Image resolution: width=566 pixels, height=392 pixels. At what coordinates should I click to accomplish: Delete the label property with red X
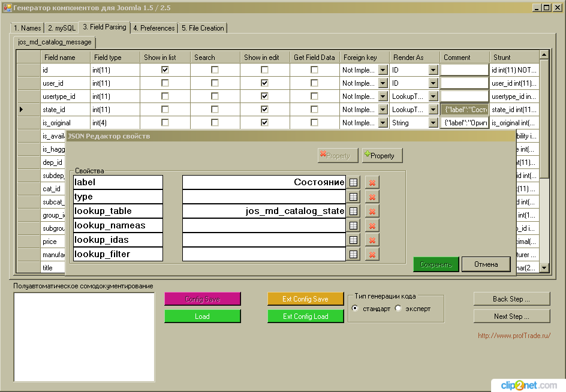tap(372, 182)
